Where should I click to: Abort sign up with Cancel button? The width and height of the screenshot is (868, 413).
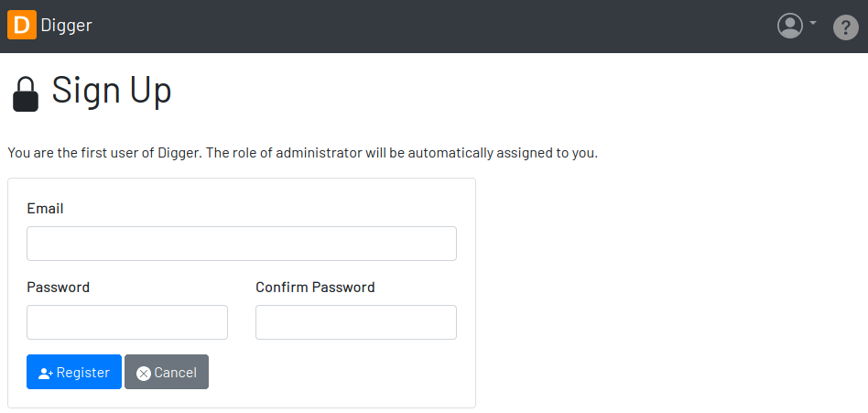167,372
